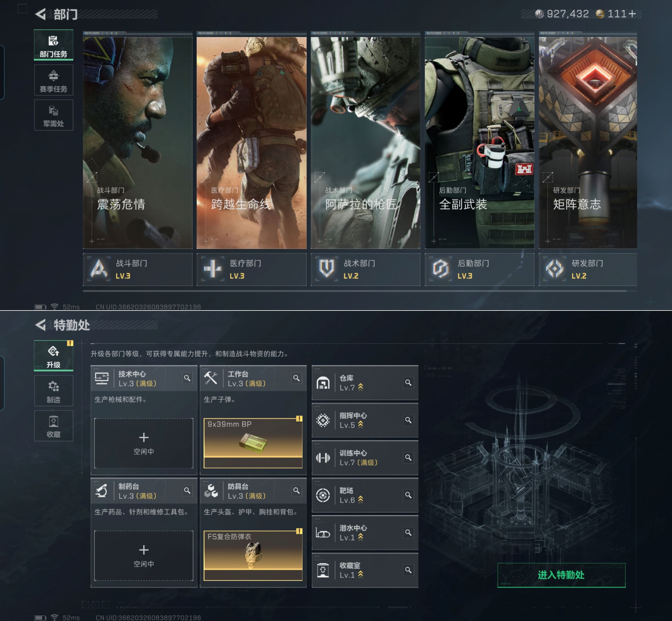Click the back arrow next to 部门

click(x=41, y=14)
